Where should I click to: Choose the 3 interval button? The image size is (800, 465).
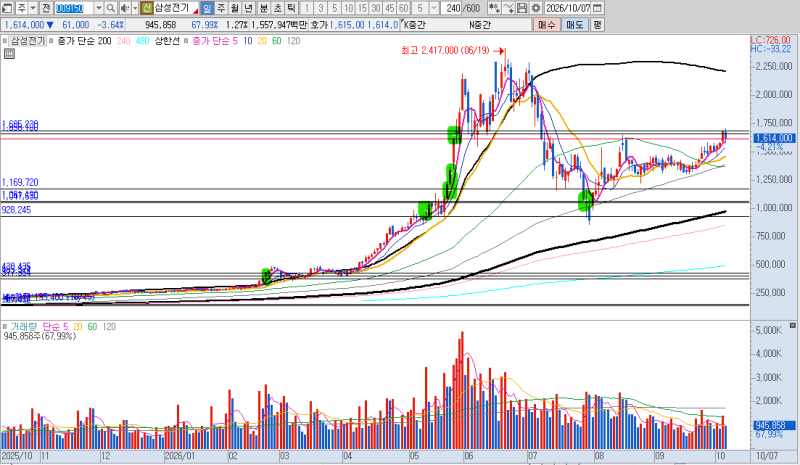(x=320, y=8)
